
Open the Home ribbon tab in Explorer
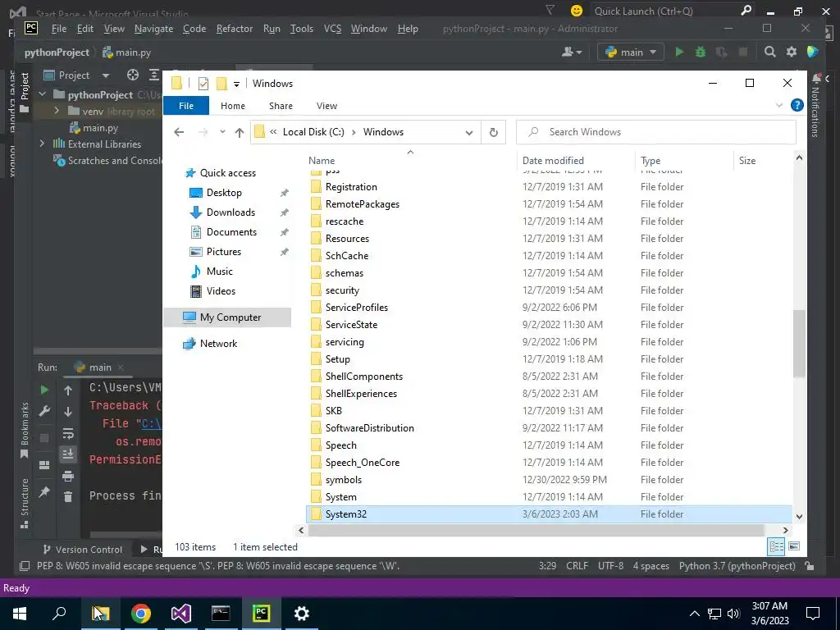232,106
